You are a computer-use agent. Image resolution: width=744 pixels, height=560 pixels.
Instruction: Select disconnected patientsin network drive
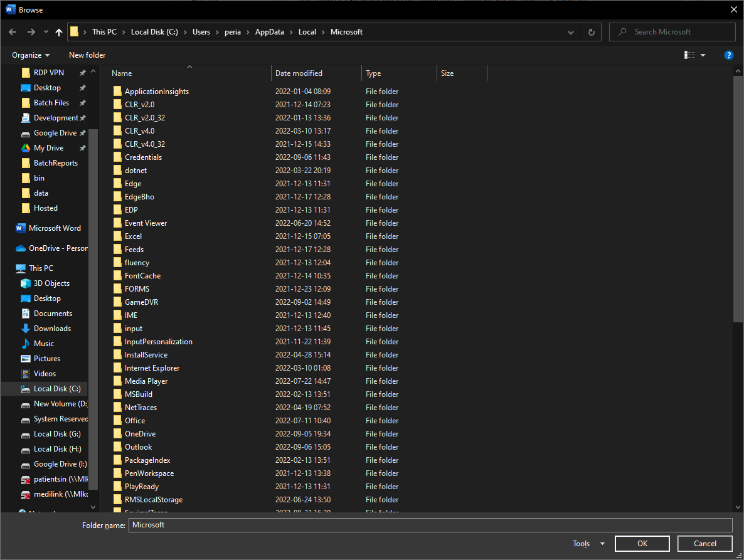(x=60, y=479)
